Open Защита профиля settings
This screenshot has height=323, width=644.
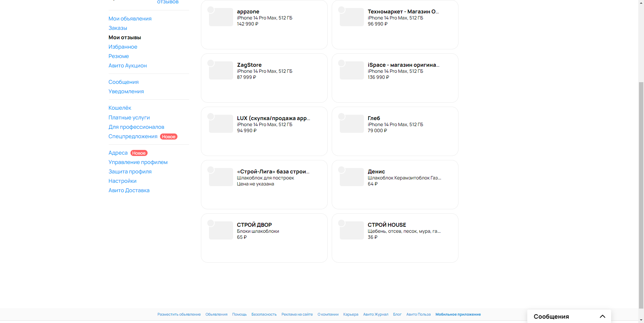coord(130,171)
